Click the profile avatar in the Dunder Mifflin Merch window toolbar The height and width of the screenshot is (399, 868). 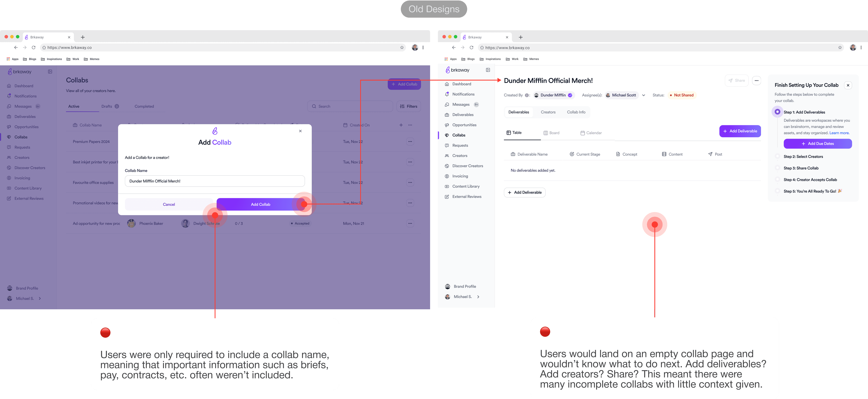point(853,47)
